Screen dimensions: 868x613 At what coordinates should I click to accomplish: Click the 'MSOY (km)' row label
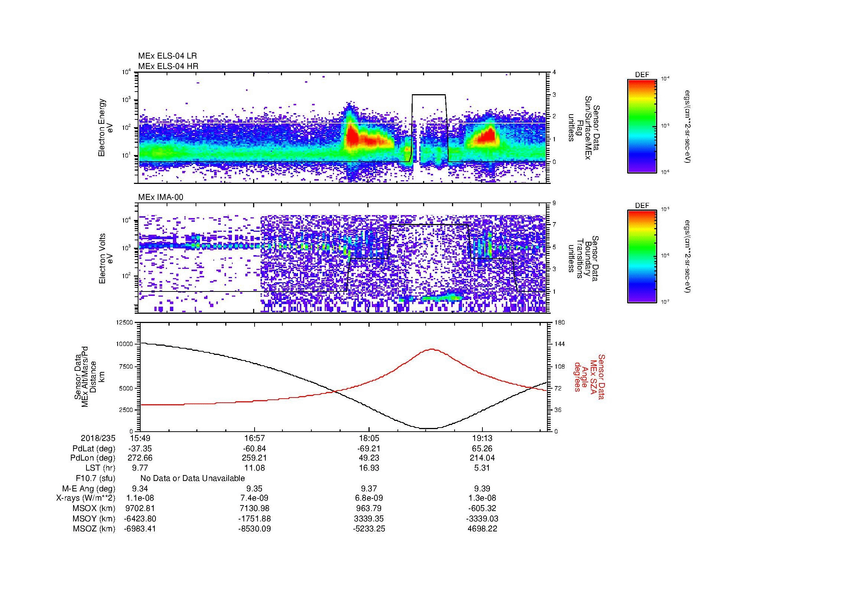(x=94, y=519)
